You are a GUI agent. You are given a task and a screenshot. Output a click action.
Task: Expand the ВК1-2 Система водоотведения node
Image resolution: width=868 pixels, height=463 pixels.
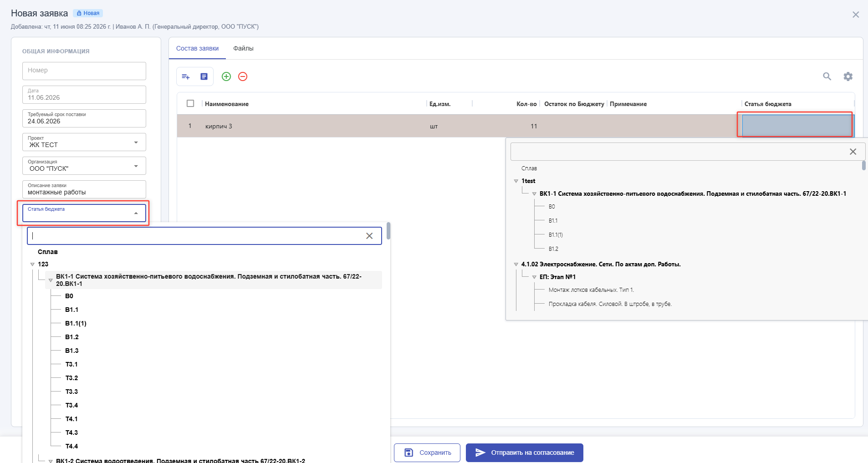51,461
